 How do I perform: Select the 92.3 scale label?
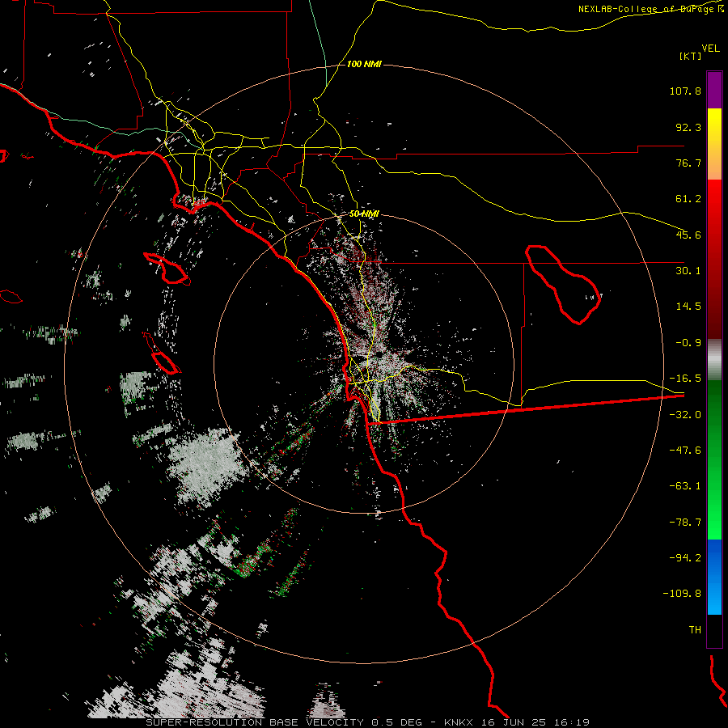point(688,127)
